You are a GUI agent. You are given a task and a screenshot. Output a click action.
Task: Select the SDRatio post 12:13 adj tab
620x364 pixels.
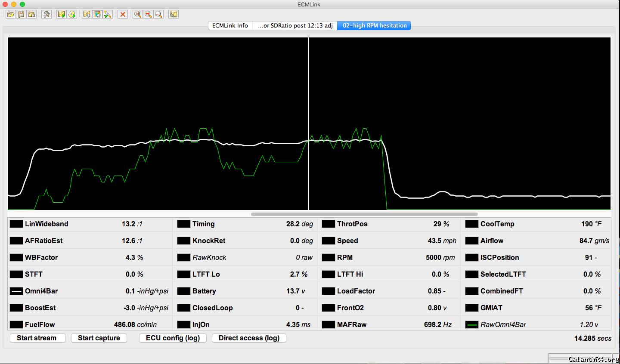coord(295,26)
